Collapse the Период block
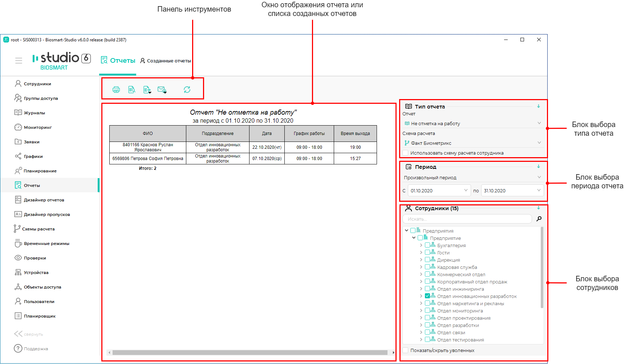This screenshot has height=364, width=625. tap(539, 167)
